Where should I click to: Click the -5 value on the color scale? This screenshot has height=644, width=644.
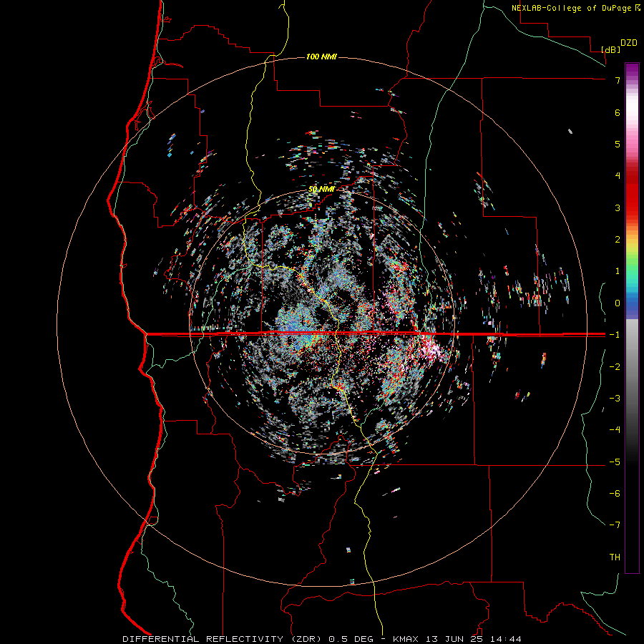coord(615,462)
